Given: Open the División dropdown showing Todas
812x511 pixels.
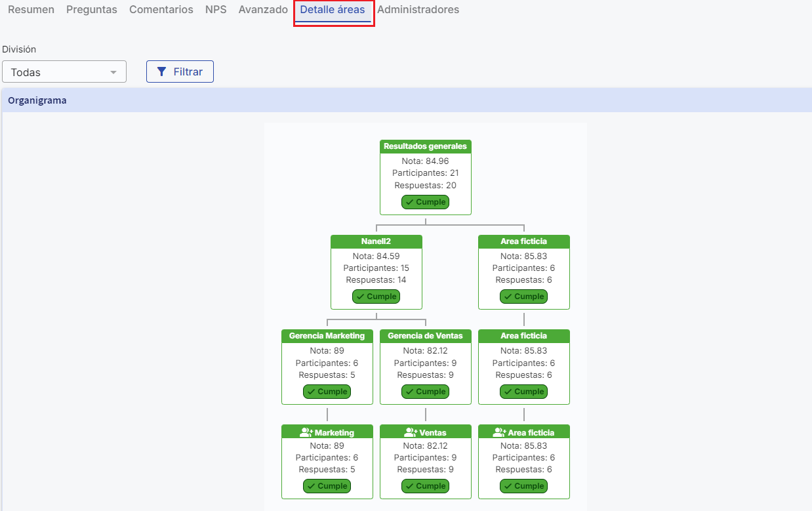Looking at the screenshot, I should point(64,72).
